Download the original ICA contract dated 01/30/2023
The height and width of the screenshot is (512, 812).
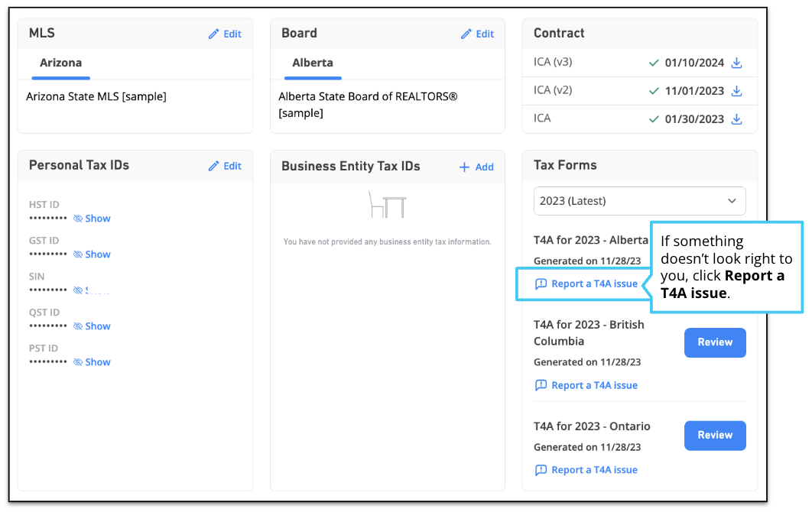(736, 119)
